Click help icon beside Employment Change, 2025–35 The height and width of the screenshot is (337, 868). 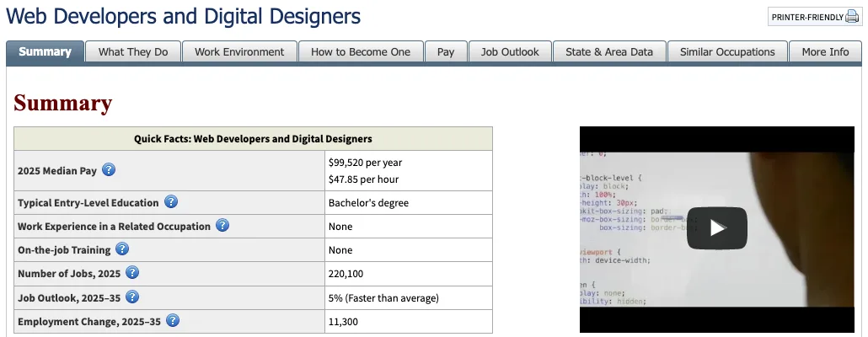click(x=173, y=320)
